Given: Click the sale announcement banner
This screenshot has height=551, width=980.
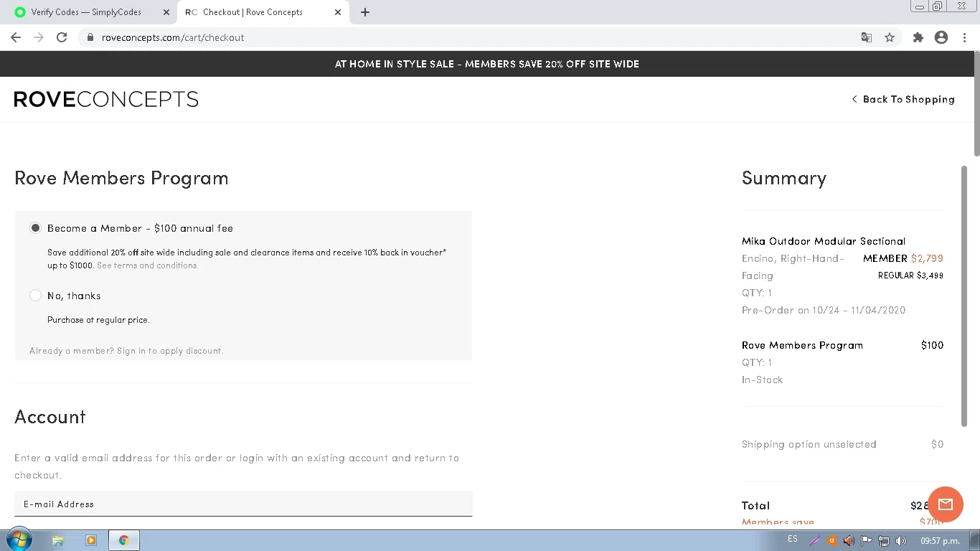Looking at the screenshot, I should [x=486, y=64].
